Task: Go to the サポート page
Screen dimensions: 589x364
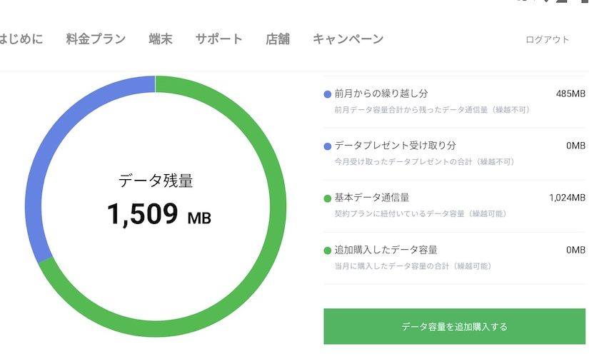Action: (x=219, y=39)
